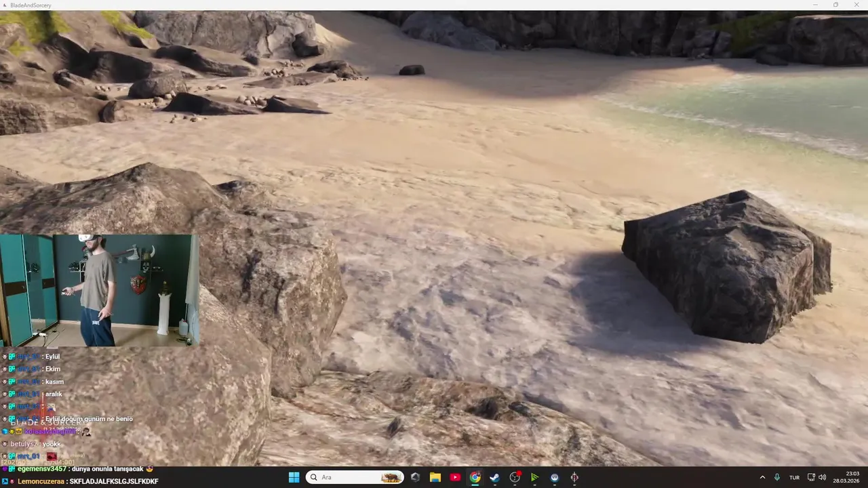Click the chat message 'Ekim'
The height and width of the screenshot is (488, 868).
coord(53,369)
